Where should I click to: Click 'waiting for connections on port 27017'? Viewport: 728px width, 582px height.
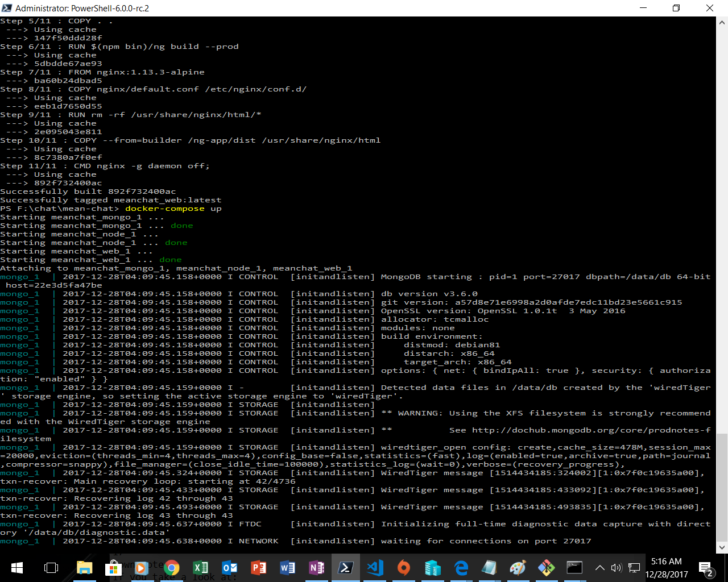pos(486,541)
